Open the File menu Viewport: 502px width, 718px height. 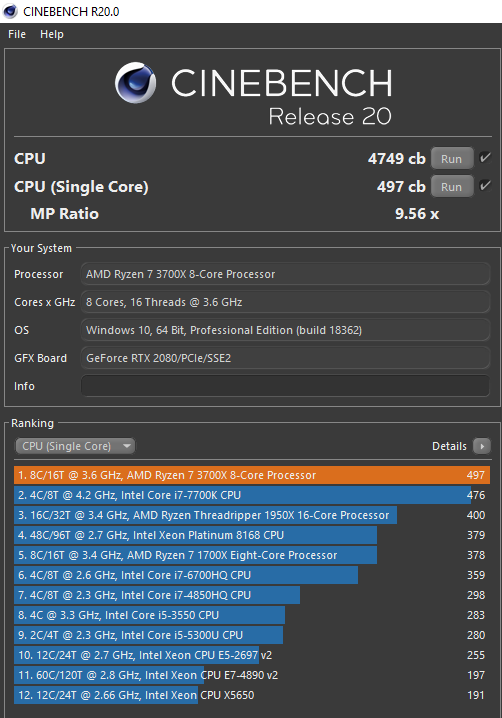[x=17, y=34]
